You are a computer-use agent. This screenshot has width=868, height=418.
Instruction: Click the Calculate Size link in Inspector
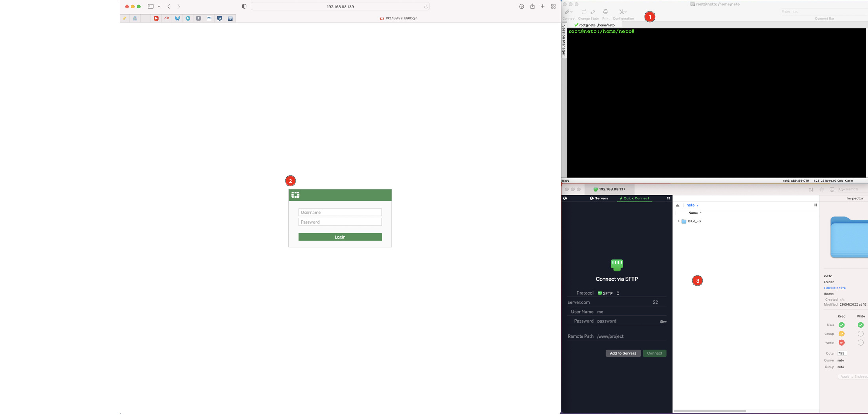834,288
